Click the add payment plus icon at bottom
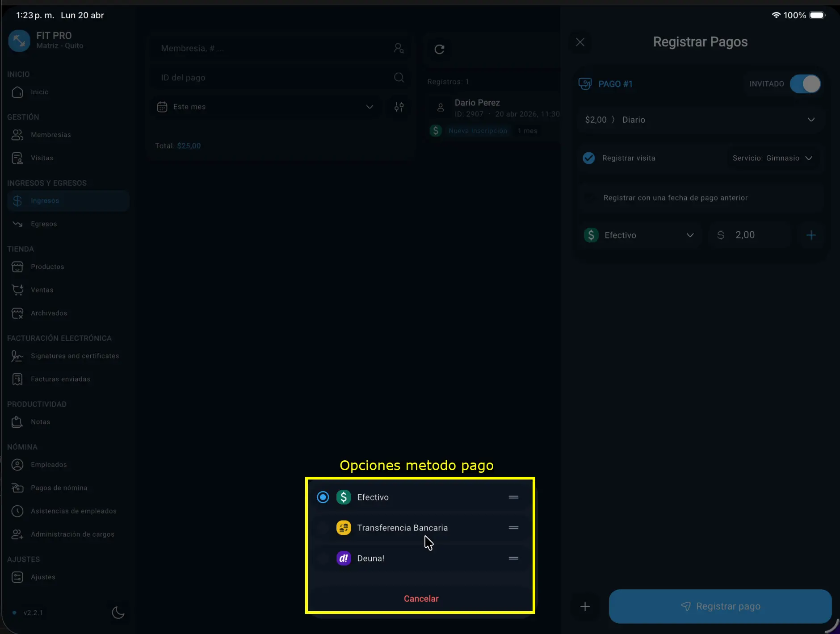The width and height of the screenshot is (840, 634). tap(585, 606)
